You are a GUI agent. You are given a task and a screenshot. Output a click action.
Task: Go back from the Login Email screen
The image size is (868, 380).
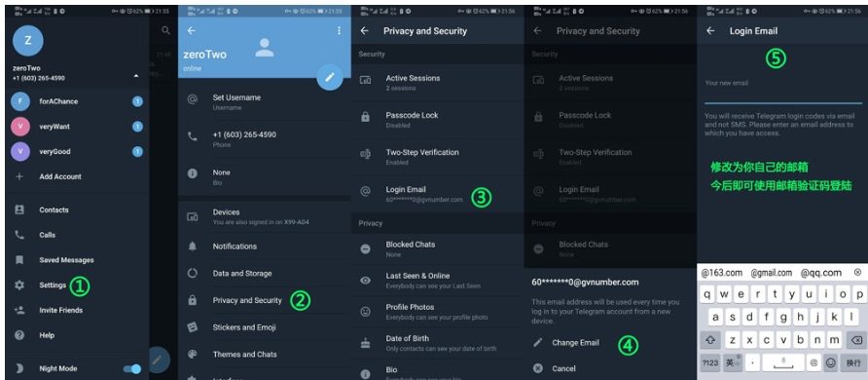point(710,31)
